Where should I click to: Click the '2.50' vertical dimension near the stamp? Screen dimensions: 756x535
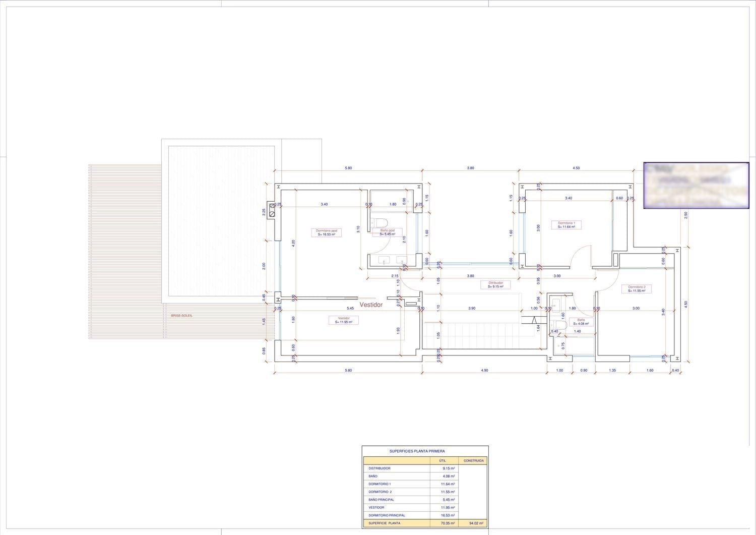[x=685, y=215]
